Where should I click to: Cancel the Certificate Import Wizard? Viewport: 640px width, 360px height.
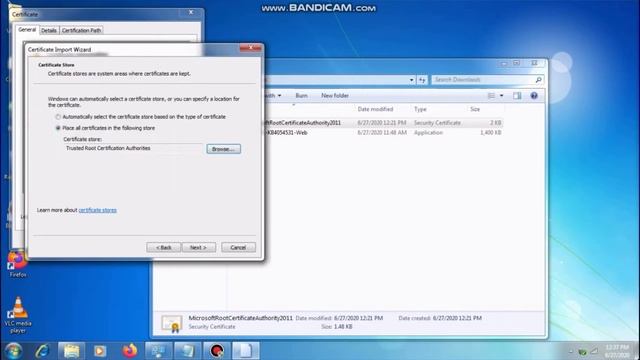238,247
